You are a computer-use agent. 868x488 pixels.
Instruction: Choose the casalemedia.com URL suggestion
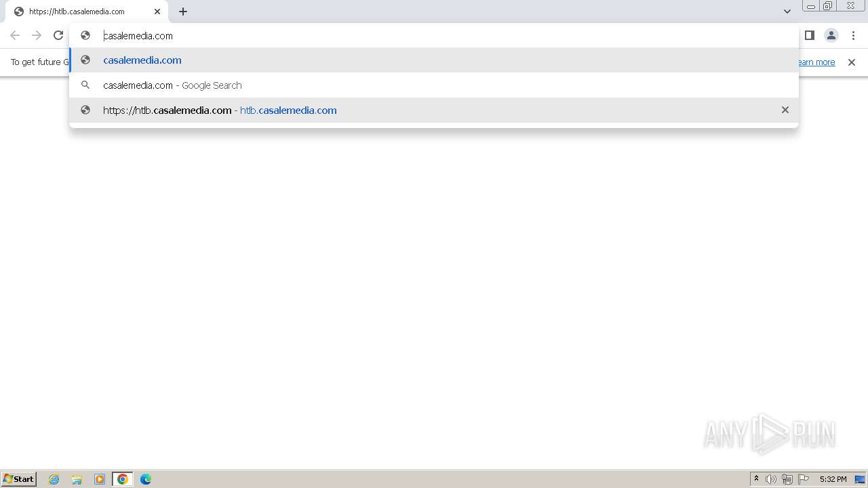coord(434,60)
